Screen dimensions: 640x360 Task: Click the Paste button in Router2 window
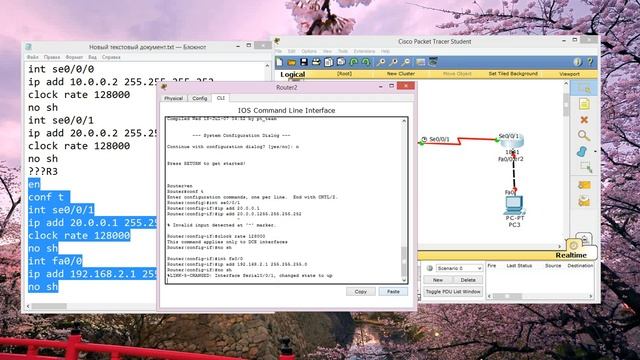coord(393,291)
